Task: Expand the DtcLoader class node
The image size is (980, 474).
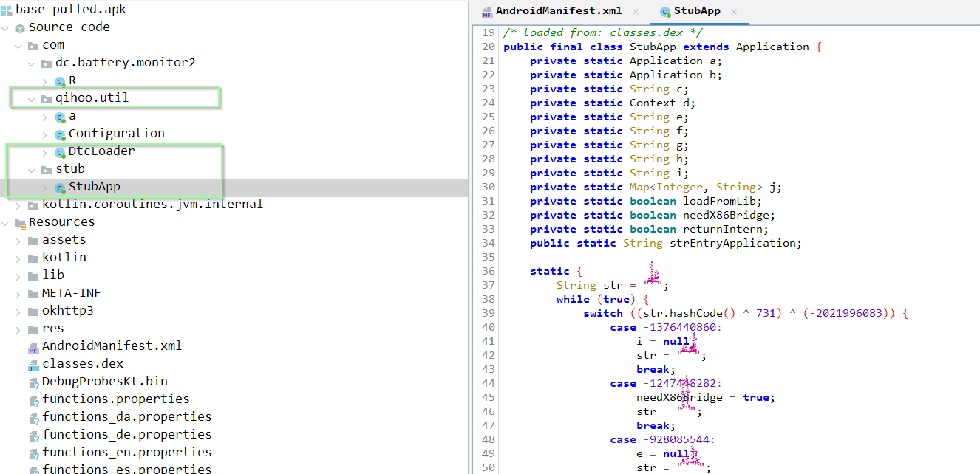Action: tap(45, 152)
